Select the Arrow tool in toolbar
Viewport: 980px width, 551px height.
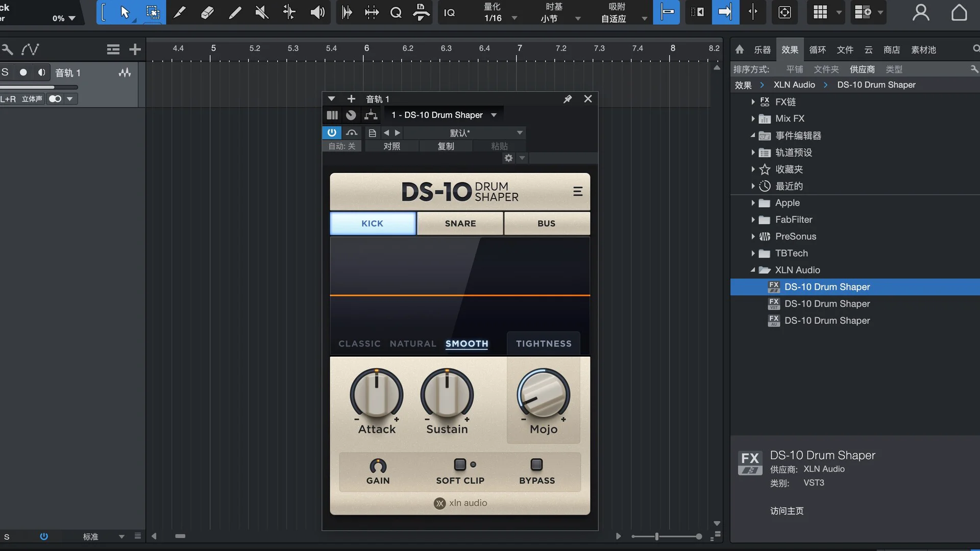125,12
